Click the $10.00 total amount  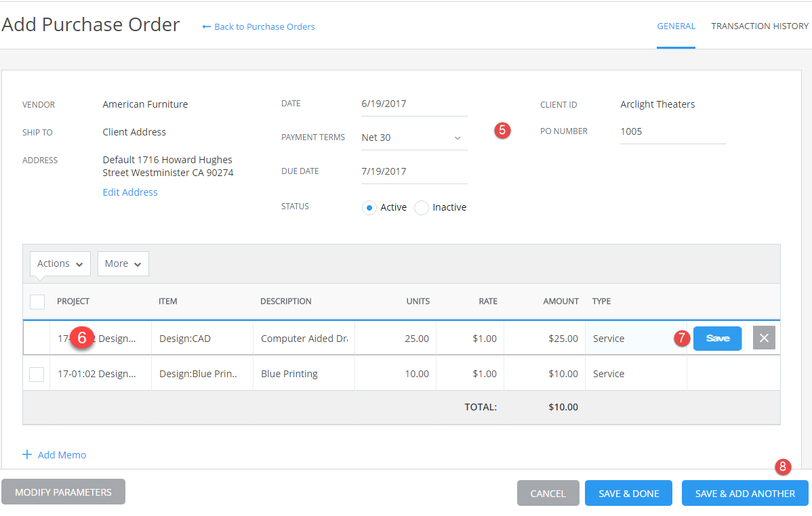tap(563, 407)
